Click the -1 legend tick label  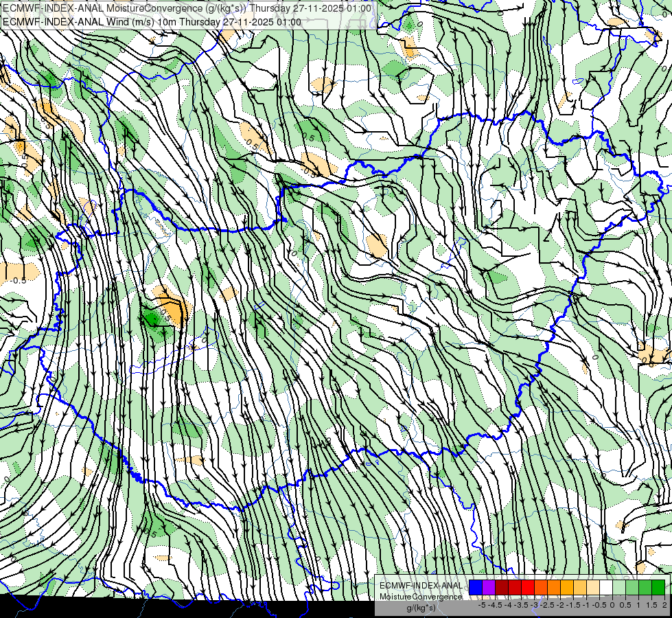pos(586,605)
